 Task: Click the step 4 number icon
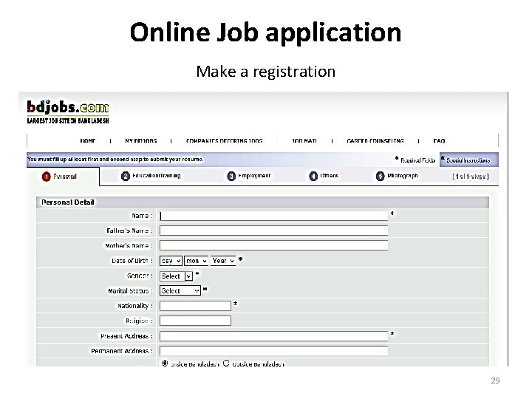tap(313, 176)
